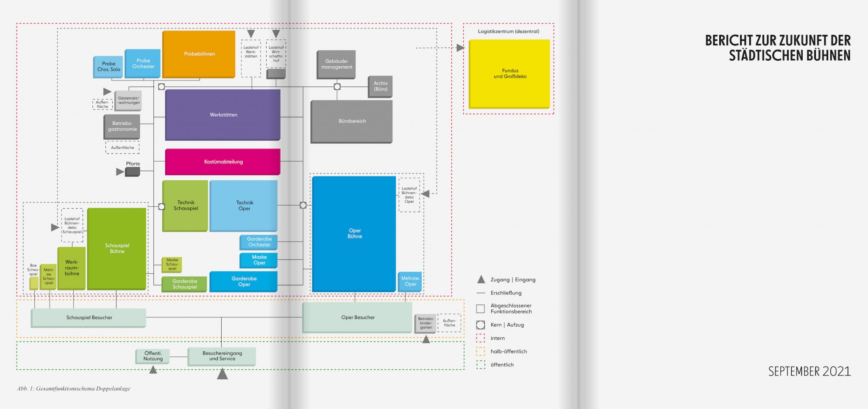Click the arrow above Ladehof Wirtschaftshof
Viewport: 868px width, 409px height.
(276, 34)
